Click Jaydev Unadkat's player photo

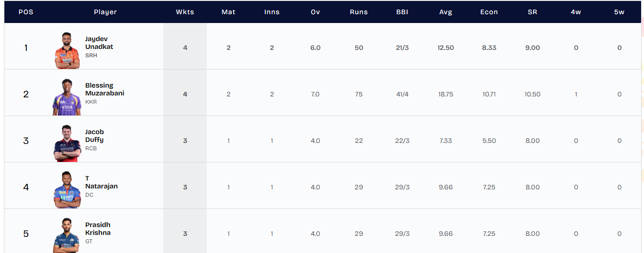click(x=67, y=51)
